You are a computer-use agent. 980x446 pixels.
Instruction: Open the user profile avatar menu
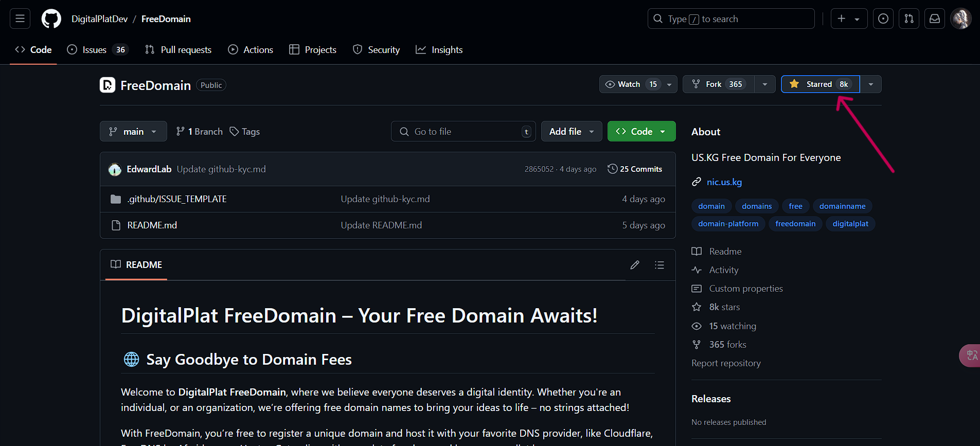pyautogui.click(x=960, y=19)
